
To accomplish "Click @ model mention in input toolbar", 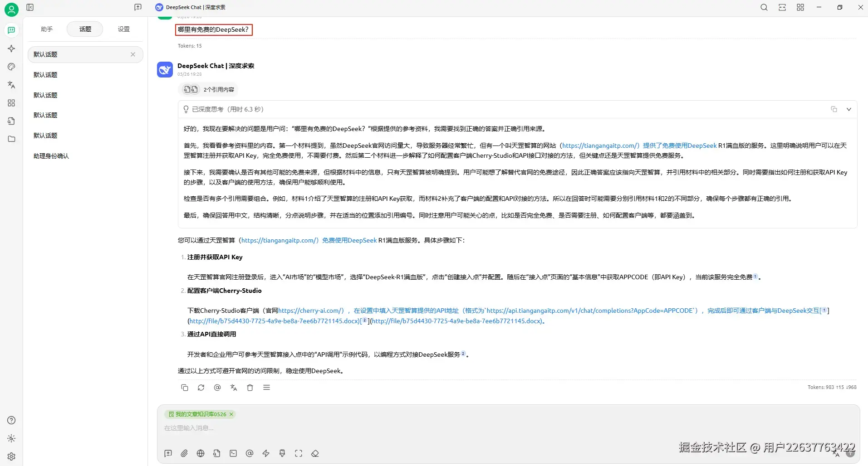I will click(x=250, y=453).
